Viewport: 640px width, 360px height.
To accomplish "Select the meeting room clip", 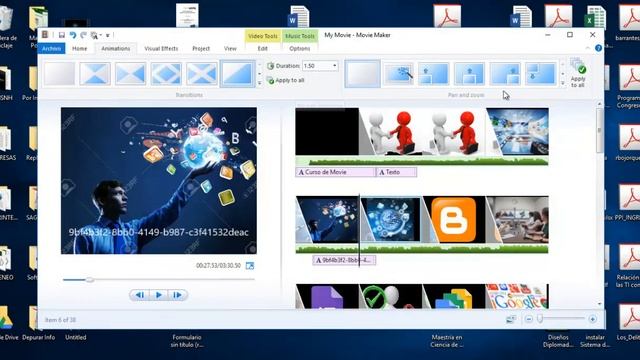I will click(x=517, y=220).
